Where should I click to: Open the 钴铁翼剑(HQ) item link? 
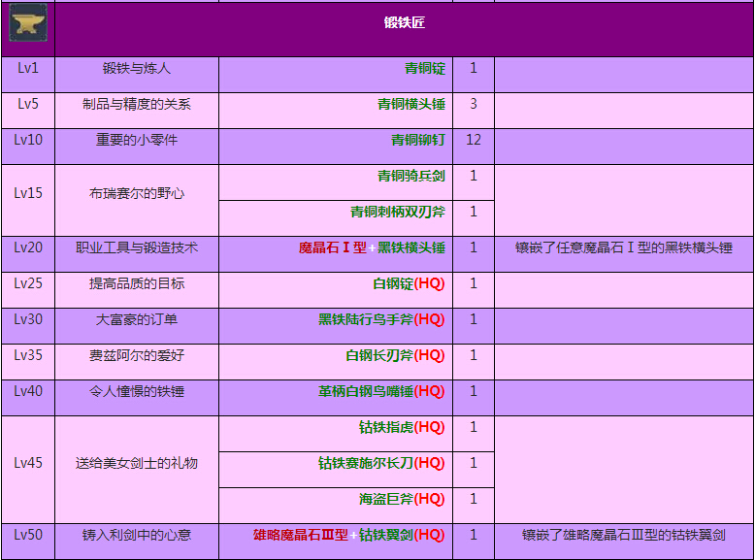(x=402, y=535)
